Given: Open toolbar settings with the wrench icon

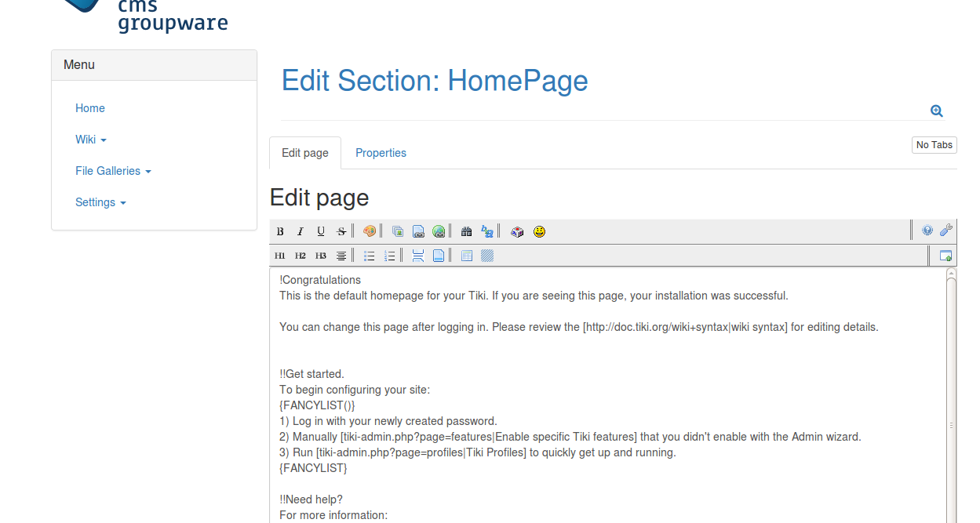Looking at the screenshot, I should pos(946,231).
